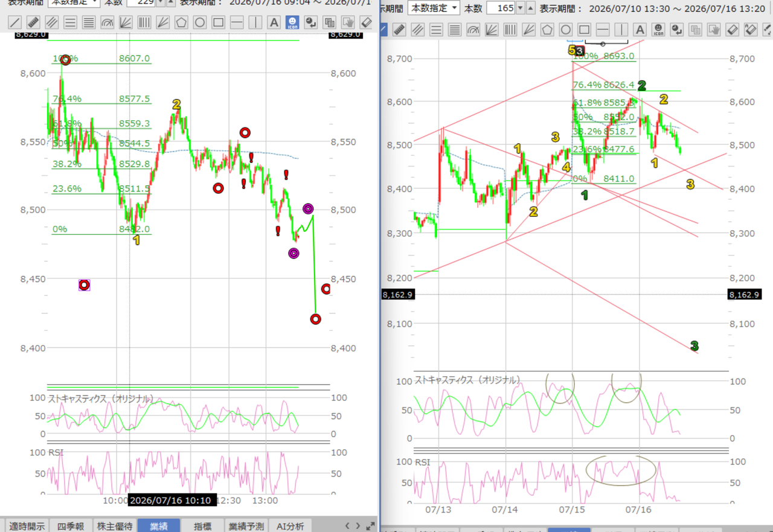Open the 適時開示 tab
773x532 pixels.
pos(27,526)
